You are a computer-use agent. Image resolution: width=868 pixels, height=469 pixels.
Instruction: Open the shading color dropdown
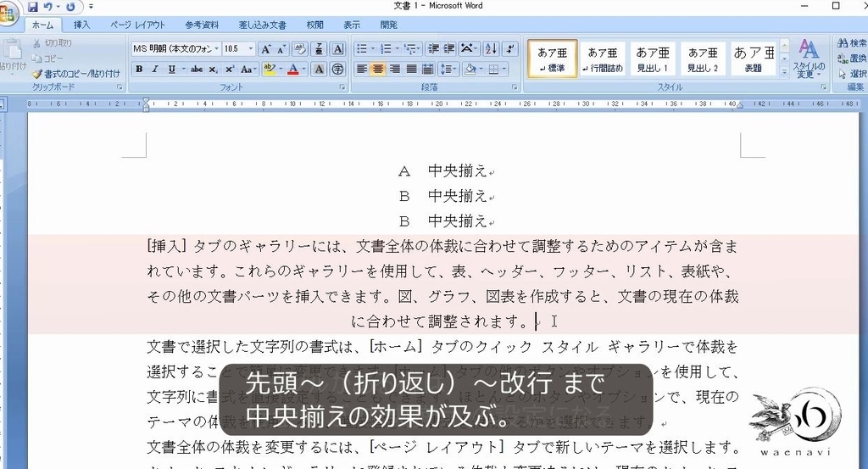pos(481,70)
